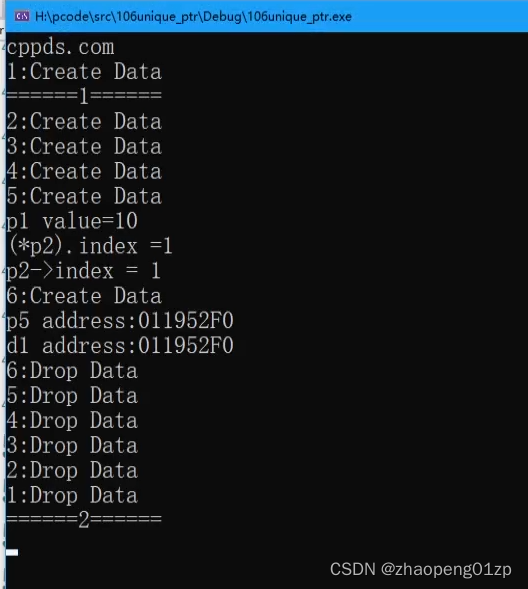
Task: Select the (*p2).index =1 line
Action: (90, 246)
